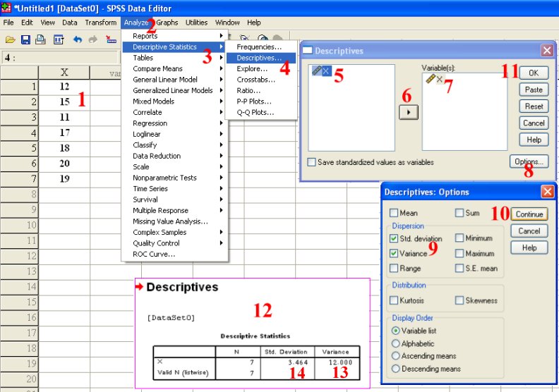Open the Data Reduction submenu
This screenshot has width=559, height=392.
174,156
